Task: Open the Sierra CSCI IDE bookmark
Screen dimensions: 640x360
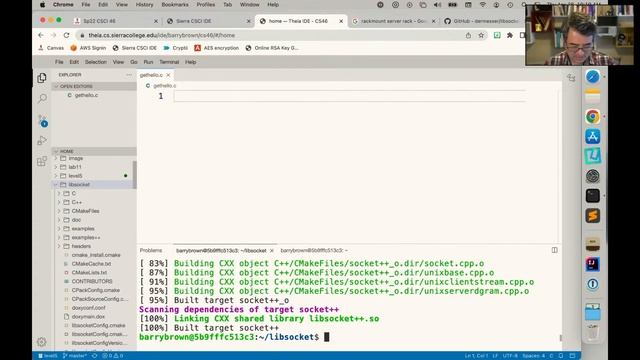Action: [x=135, y=48]
